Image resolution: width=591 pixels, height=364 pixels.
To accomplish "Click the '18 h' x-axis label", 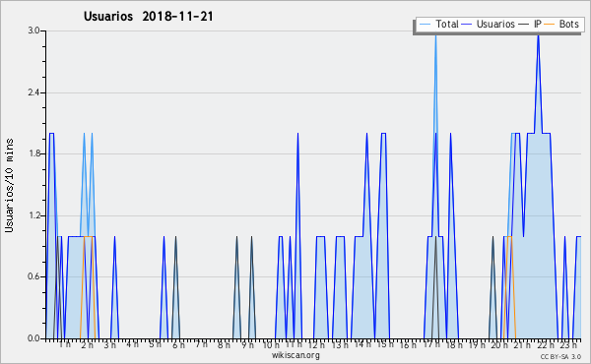I will [x=454, y=344].
